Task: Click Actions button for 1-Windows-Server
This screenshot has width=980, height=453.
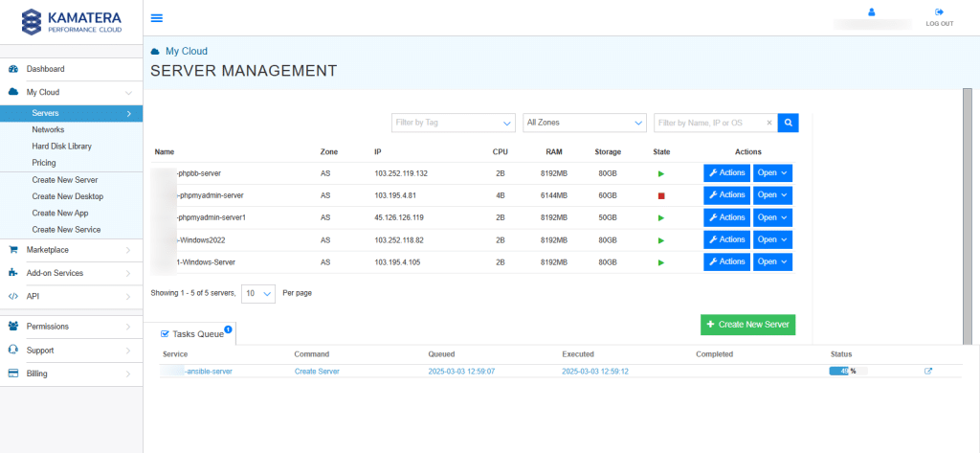Action: click(727, 261)
